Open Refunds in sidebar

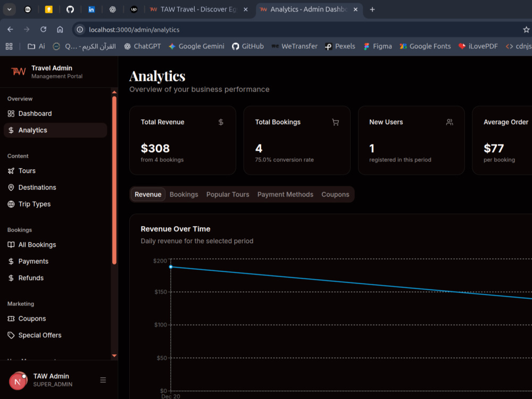[55, 278]
